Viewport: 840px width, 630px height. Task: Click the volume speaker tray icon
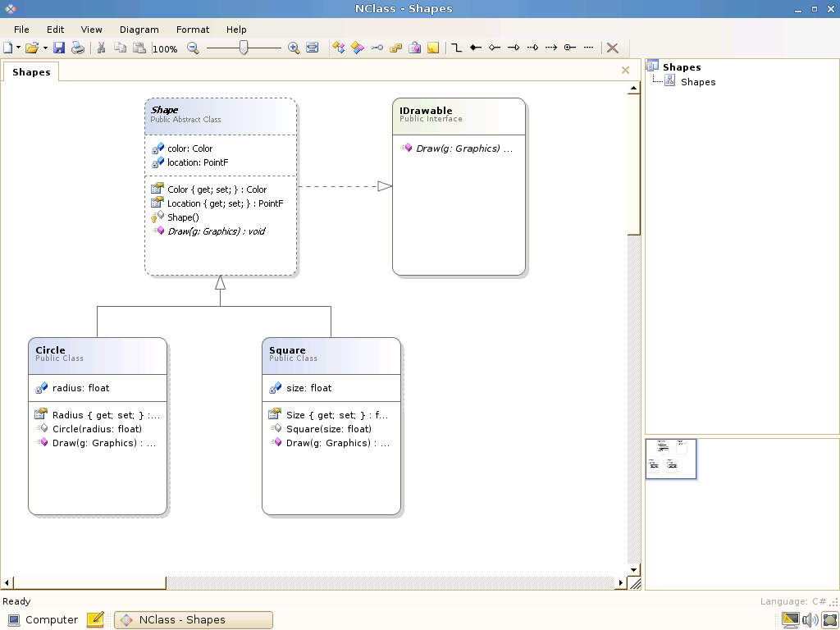[810, 620]
